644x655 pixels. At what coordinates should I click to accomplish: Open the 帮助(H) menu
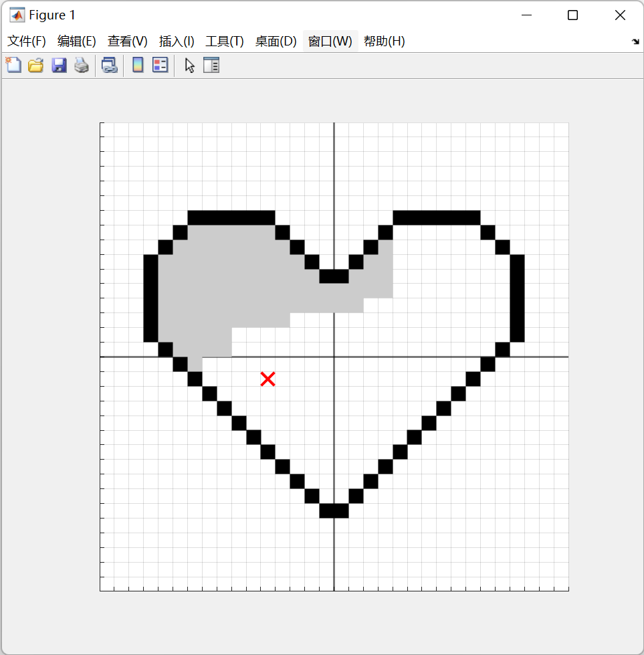384,41
